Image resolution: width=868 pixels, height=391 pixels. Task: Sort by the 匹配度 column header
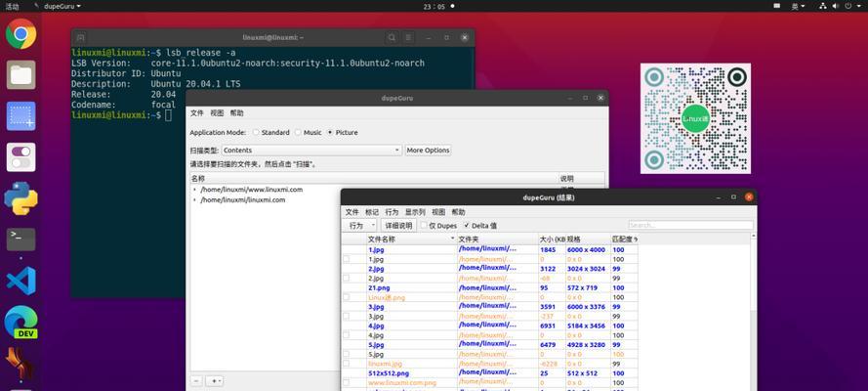coord(625,239)
